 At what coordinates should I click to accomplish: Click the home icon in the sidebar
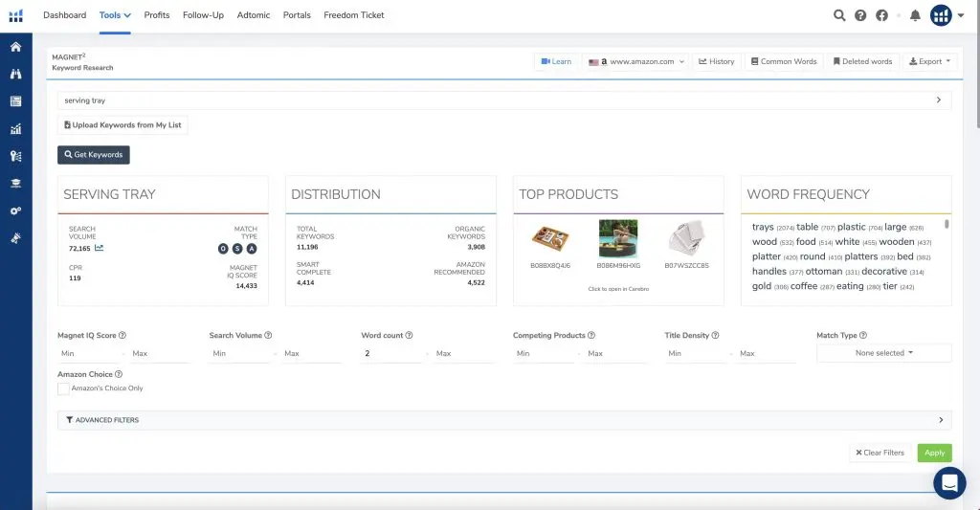coord(15,47)
